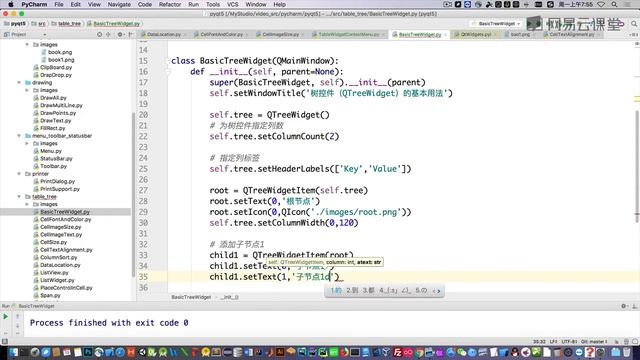Select second IME candidate 到

click(x=352, y=291)
